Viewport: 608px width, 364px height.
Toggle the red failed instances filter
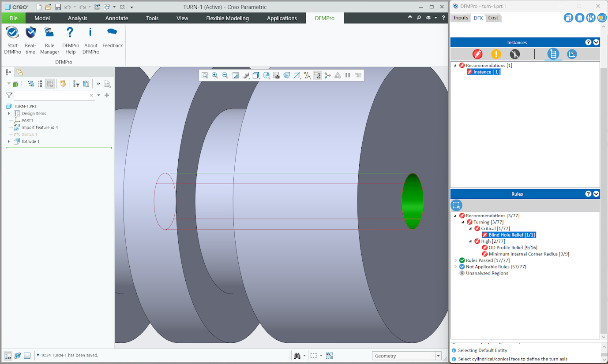pyautogui.click(x=477, y=54)
